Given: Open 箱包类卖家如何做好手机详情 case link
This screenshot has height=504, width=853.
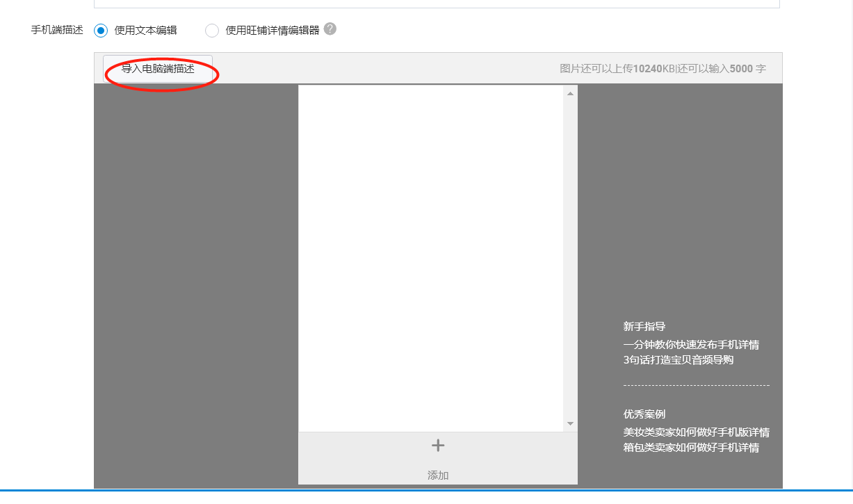Looking at the screenshot, I should pos(691,448).
